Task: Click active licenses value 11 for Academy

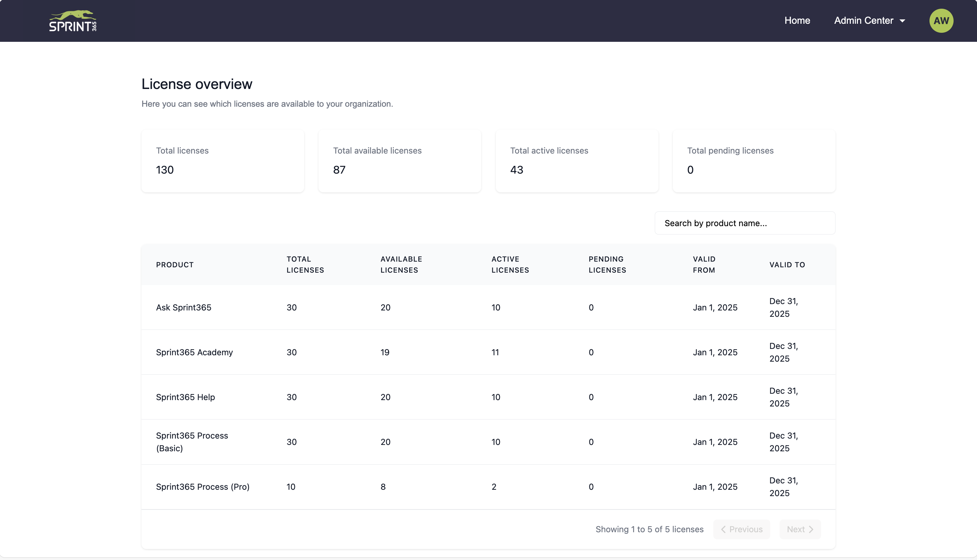Action: coord(495,352)
